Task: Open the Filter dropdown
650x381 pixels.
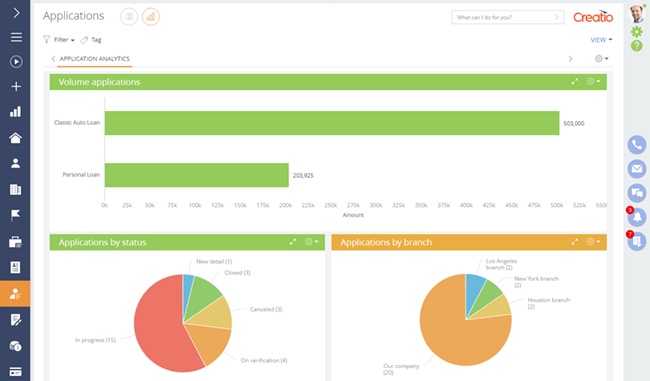Action: click(x=59, y=40)
